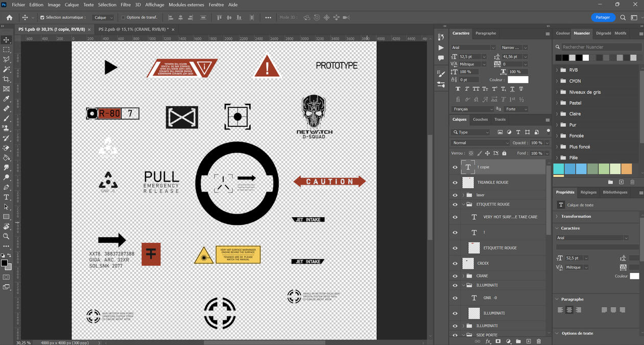The height and width of the screenshot is (345, 644).
Task: Select the Eyedropper tool
Action: (7, 97)
